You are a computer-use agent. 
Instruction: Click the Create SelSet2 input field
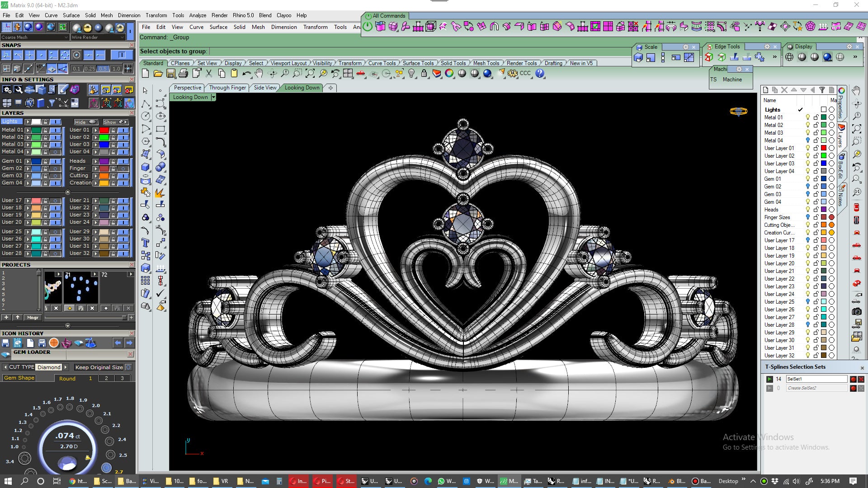pyautogui.click(x=816, y=388)
